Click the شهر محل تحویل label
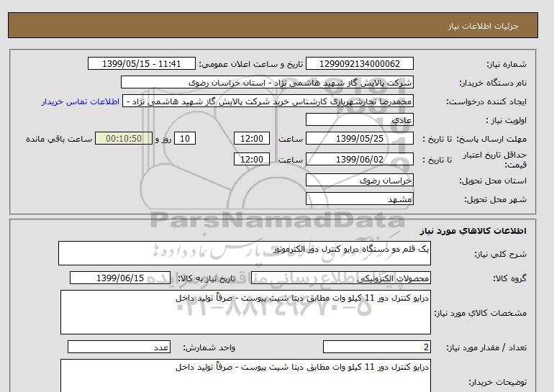 pos(495,199)
